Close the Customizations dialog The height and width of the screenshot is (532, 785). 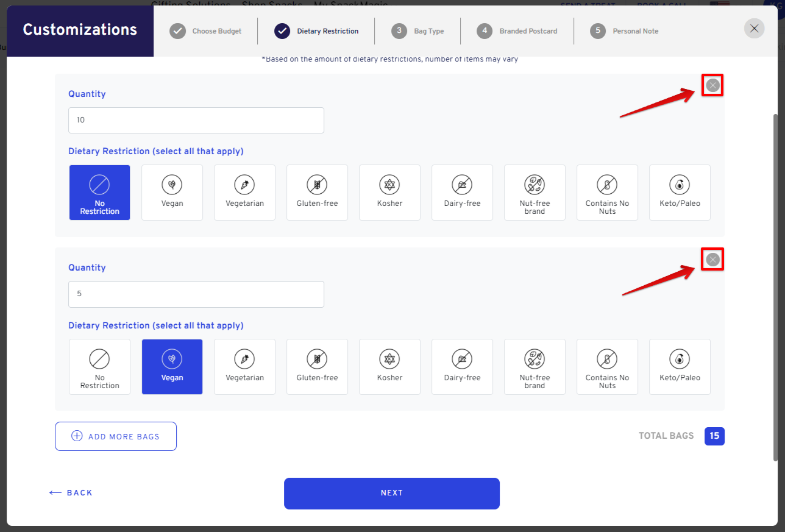click(x=754, y=29)
